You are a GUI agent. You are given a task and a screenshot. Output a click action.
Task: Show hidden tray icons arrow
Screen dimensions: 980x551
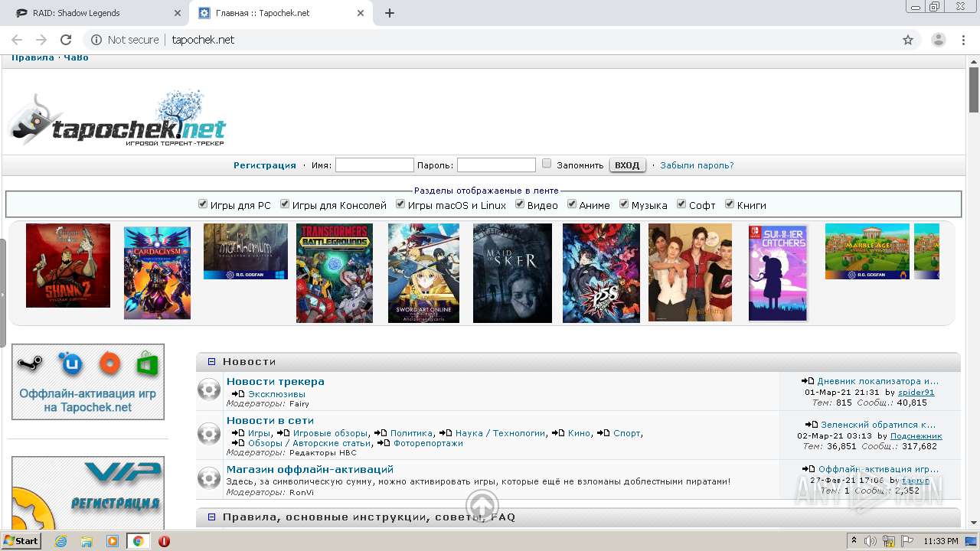854,541
